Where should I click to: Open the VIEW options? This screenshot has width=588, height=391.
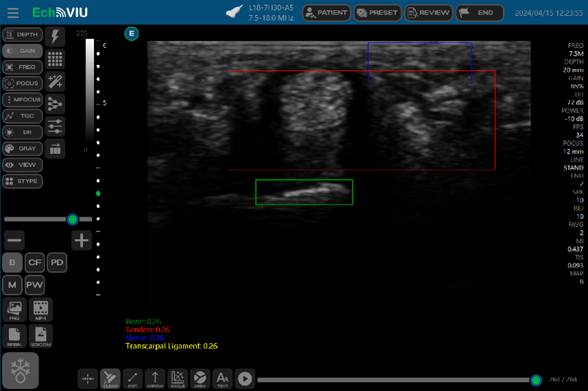[x=22, y=165]
